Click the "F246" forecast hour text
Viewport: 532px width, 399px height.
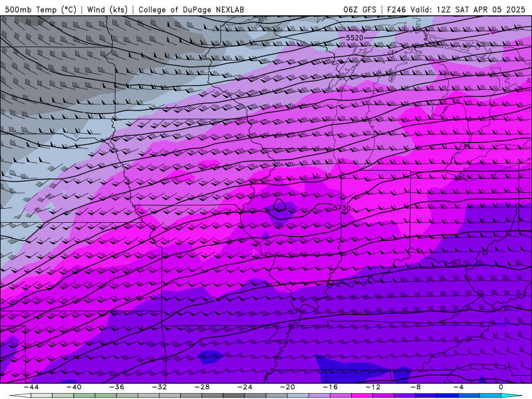396,9
